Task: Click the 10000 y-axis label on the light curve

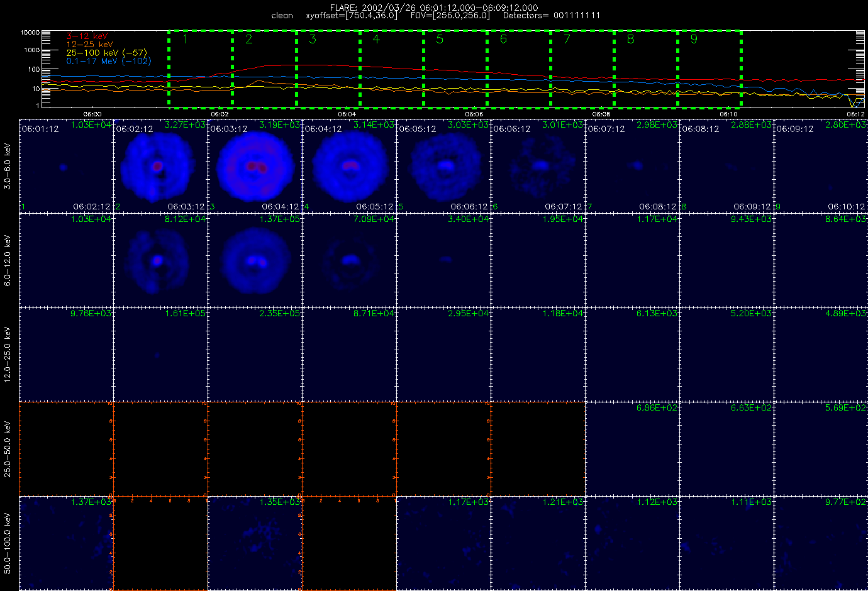Action: [x=30, y=32]
